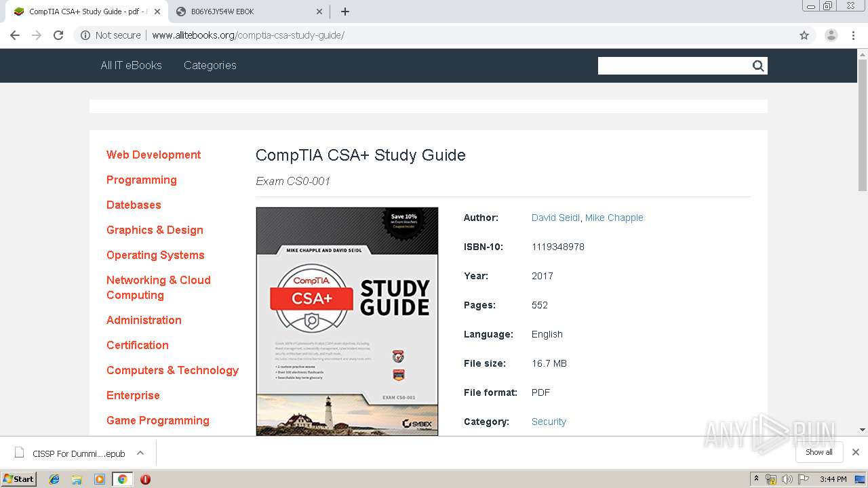Click the language value English
Screen dimensions: 868x488
[x=547, y=334]
